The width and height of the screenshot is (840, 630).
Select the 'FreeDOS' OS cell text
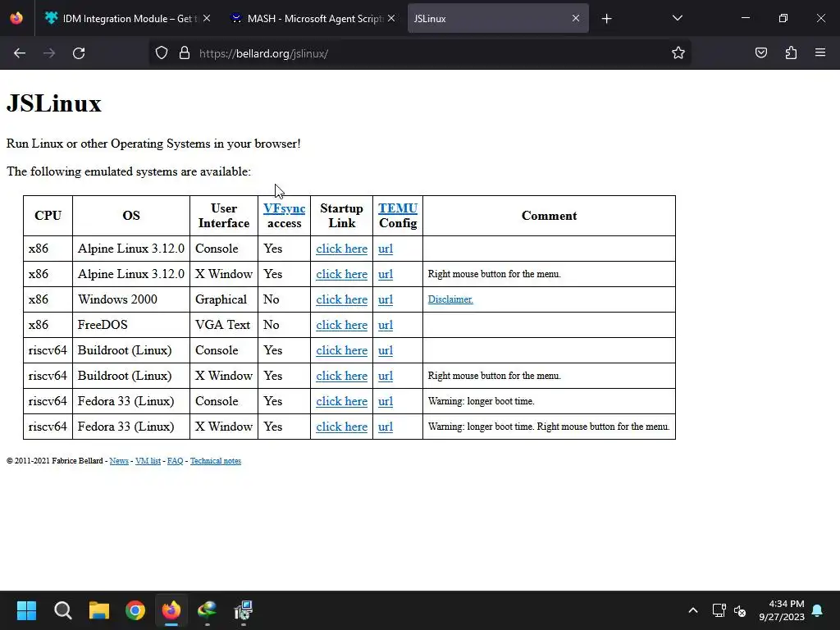pos(103,325)
